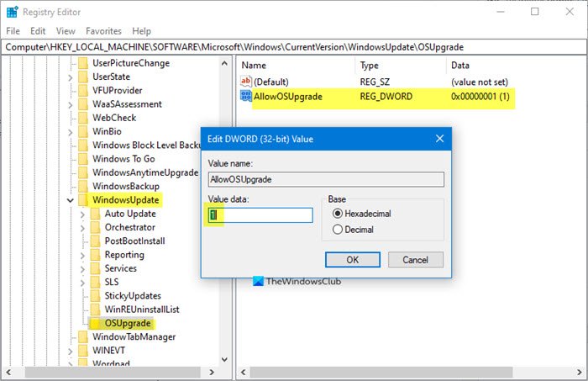Click the (Default) string value icon
588x381 pixels.
[x=246, y=82]
